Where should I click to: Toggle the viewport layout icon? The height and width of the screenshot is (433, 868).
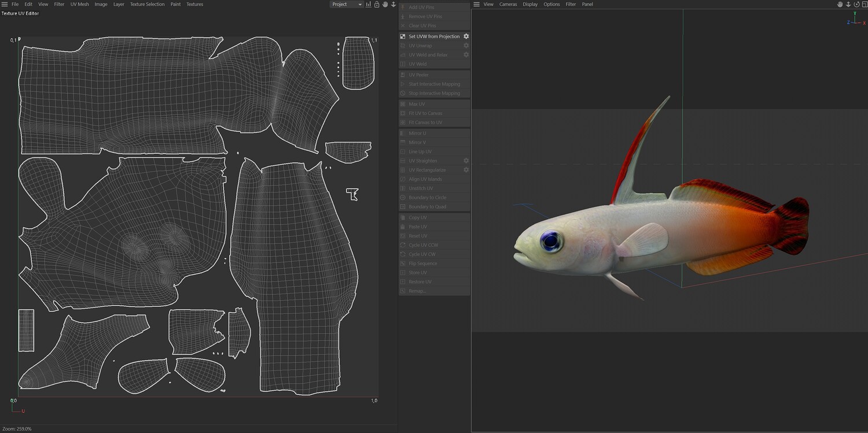pos(864,4)
